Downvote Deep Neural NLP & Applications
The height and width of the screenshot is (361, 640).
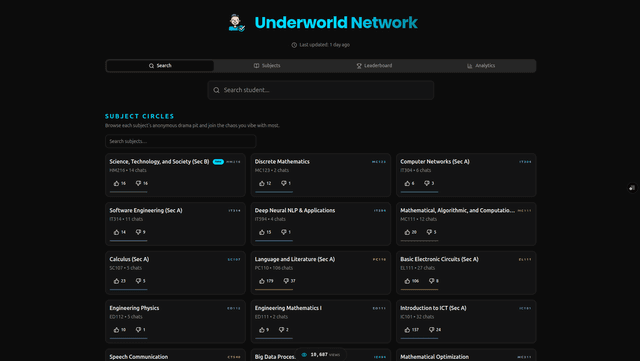coord(286,232)
